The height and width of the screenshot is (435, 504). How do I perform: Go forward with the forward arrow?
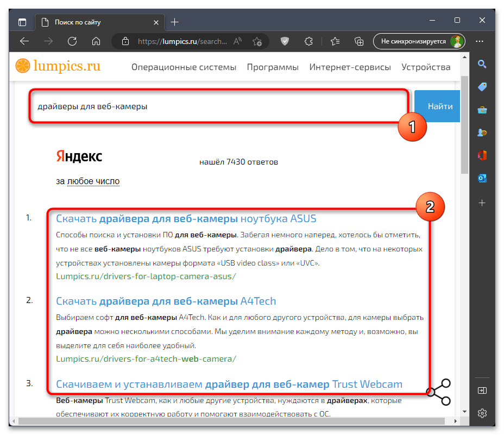48,41
